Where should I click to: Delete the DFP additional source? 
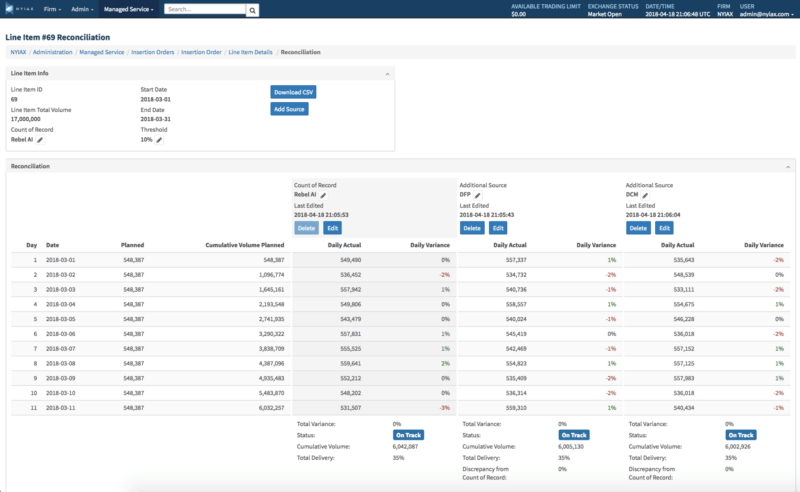[472, 228]
